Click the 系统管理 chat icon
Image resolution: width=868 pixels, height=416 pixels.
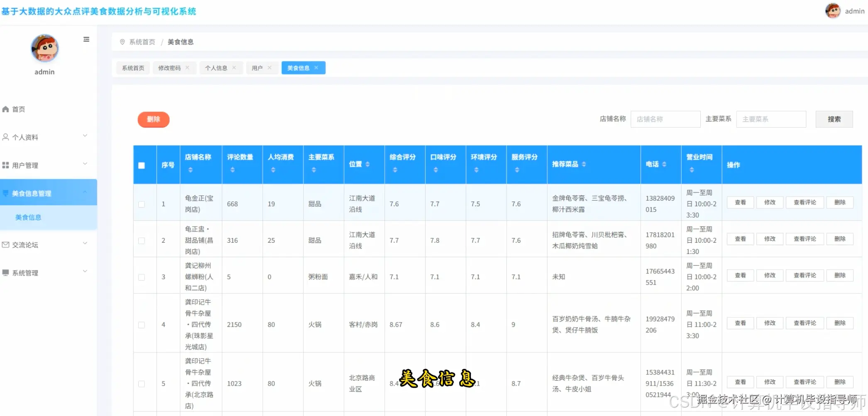[x=5, y=273]
